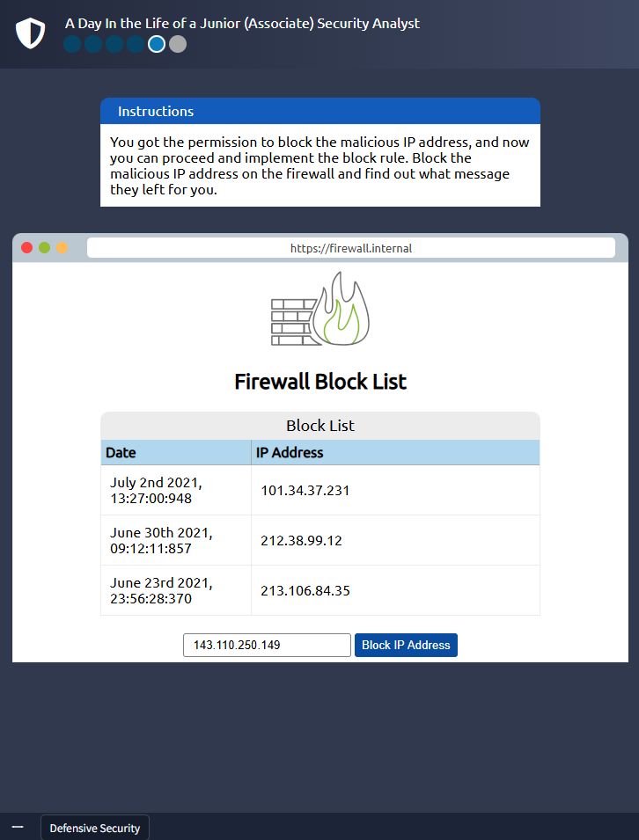
Task: Select the fourth progress step dot
Action: click(135, 44)
